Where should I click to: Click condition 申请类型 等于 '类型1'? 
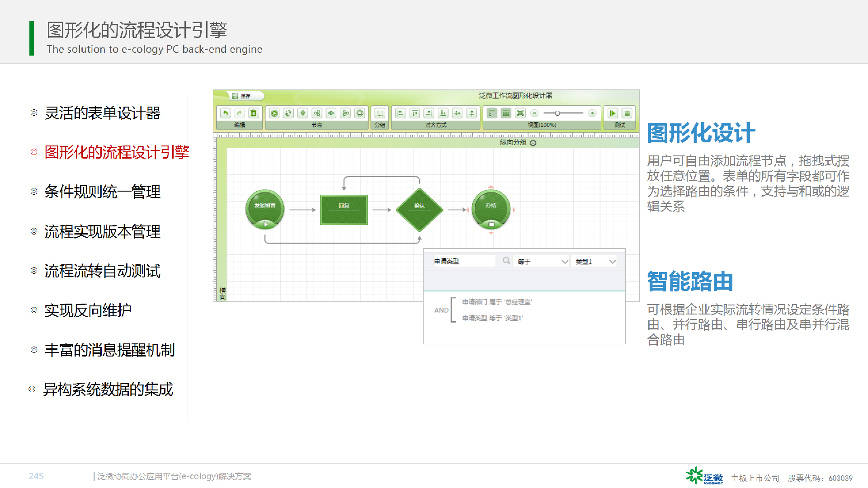(492, 318)
